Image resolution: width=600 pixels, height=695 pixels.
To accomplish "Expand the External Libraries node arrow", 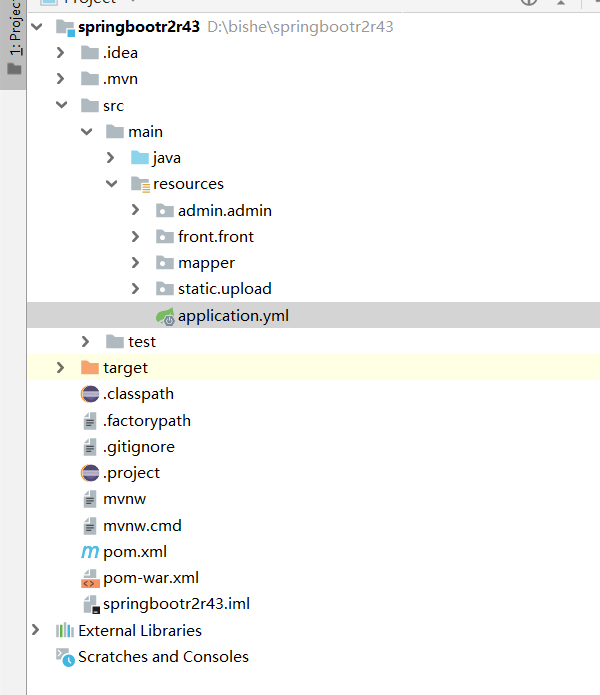I will tap(37, 631).
